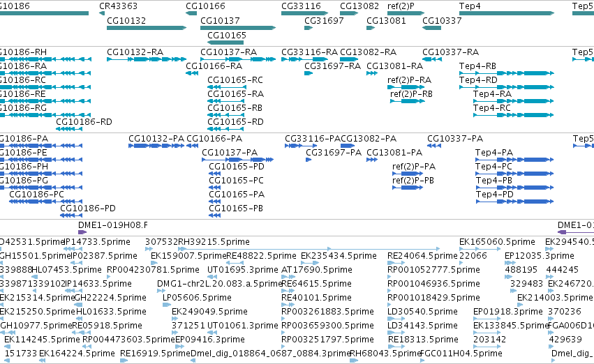Select EST EK249049.5prime label
The width and height of the screenshot is (594, 364).
[x=209, y=312]
